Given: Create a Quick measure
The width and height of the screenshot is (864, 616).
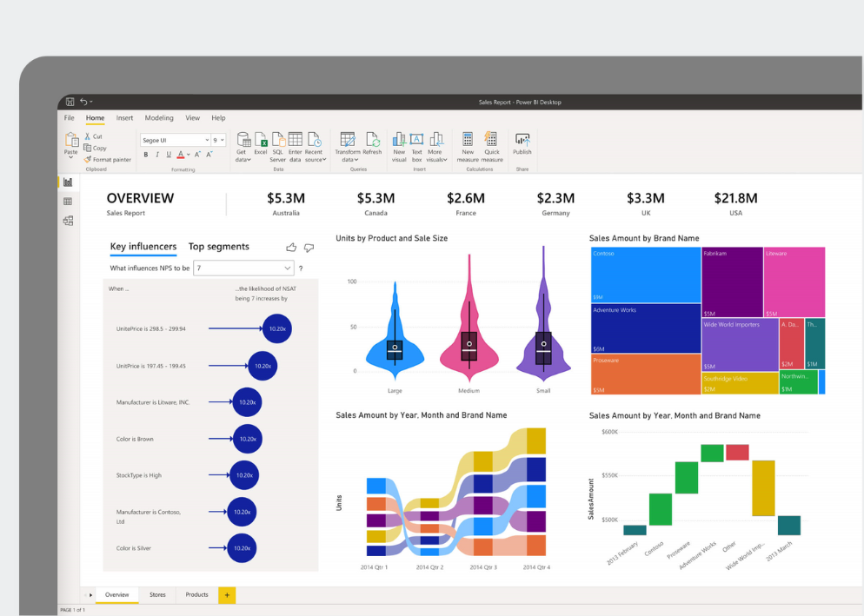Looking at the screenshot, I should (491, 147).
